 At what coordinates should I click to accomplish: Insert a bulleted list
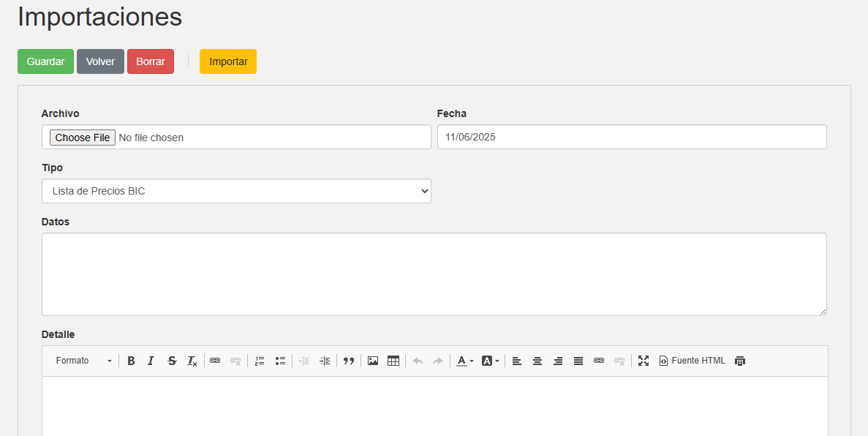[280, 361]
